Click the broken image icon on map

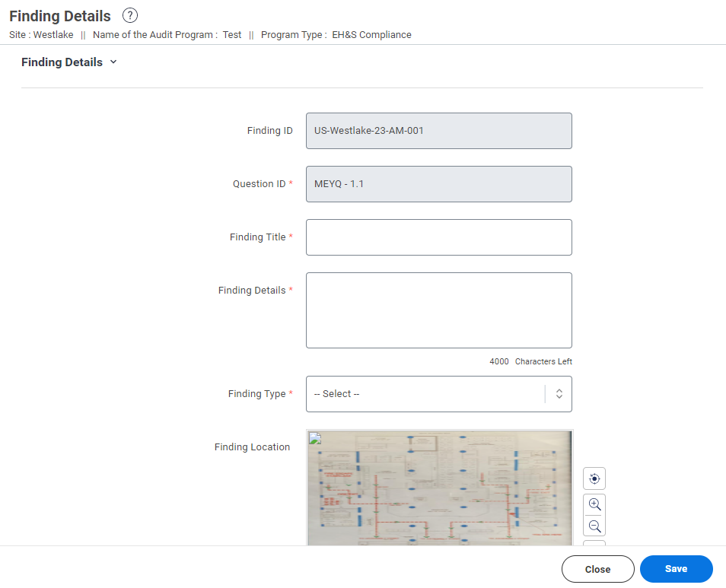click(x=315, y=438)
